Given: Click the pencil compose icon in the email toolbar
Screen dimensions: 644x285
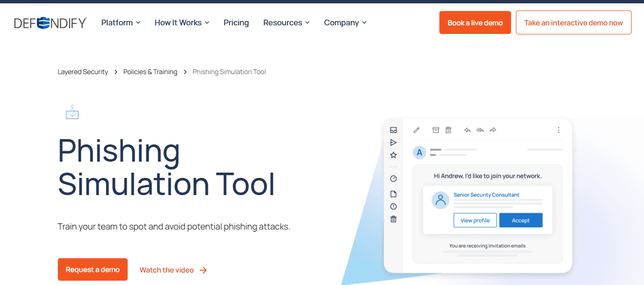Looking at the screenshot, I should [x=416, y=130].
